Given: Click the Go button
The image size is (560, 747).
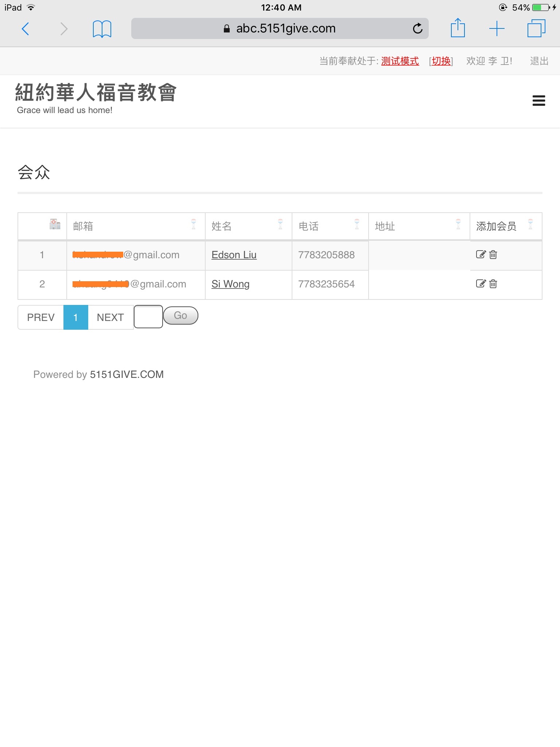Looking at the screenshot, I should coord(180,316).
